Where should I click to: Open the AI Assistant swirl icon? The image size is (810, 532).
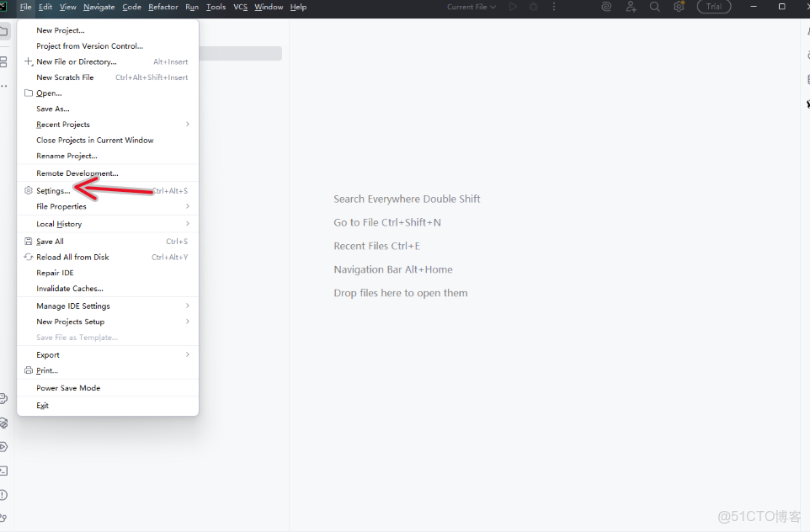coord(606,7)
